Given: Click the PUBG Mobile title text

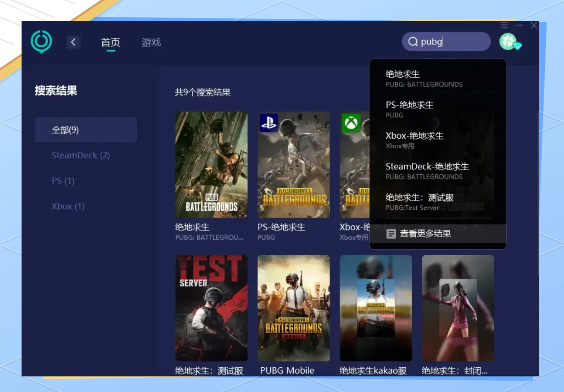Looking at the screenshot, I should tap(287, 370).
